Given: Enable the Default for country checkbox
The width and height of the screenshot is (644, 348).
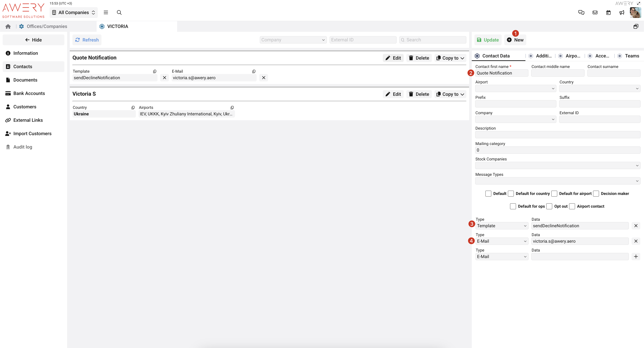Looking at the screenshot, I should click(x=511, y=193).
